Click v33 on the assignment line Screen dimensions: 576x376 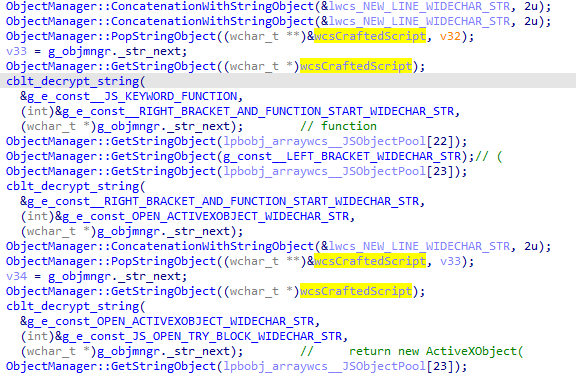(x=17, y=51)
